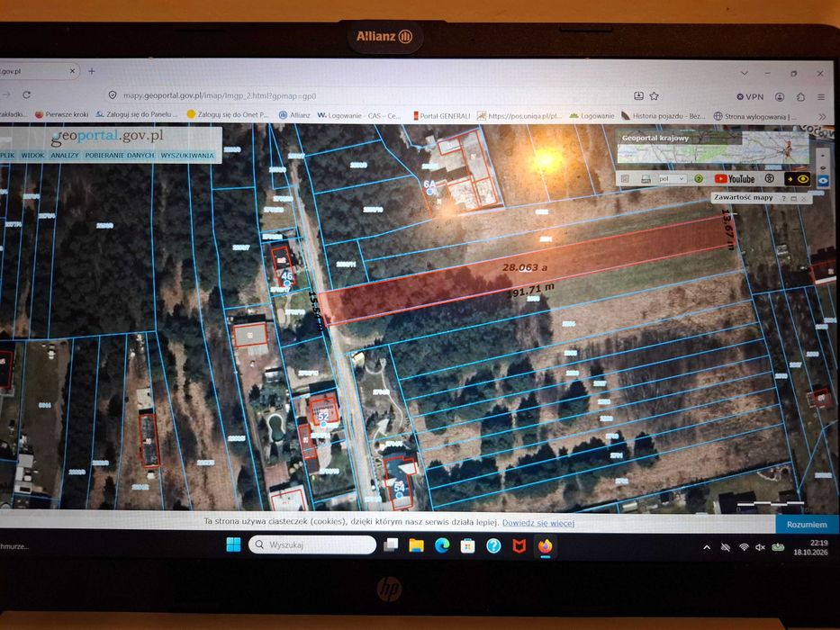The image size is (840, 630).
Task: Open the WIDOK menu
Action: [x=32, y=156]
